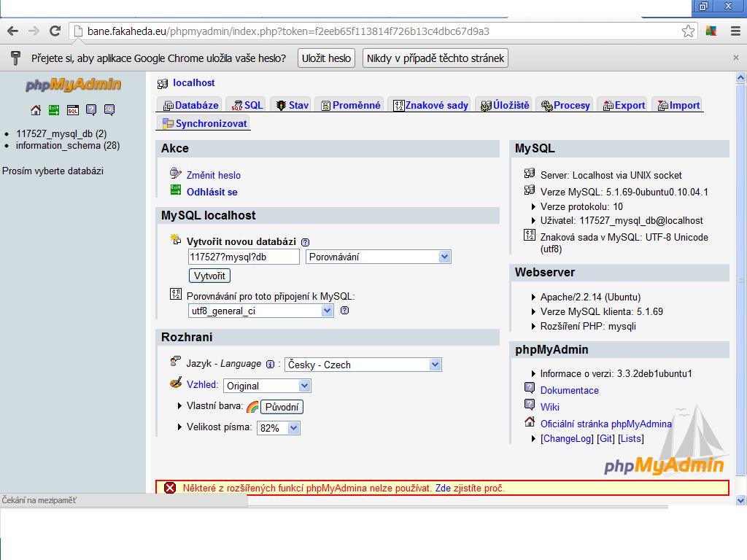Click the icon left of Dokumentace

coord(530,388)
